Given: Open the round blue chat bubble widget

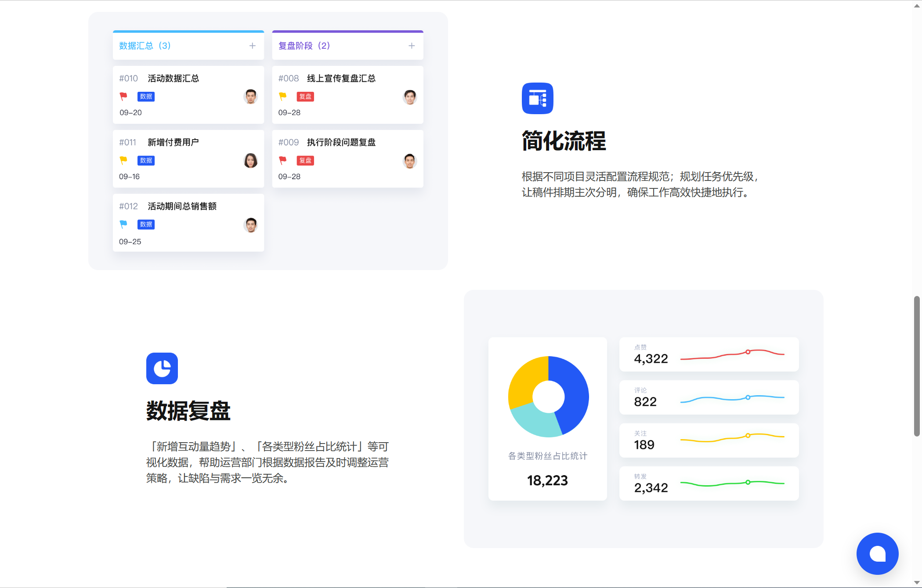Looking at the screenshot, I should coord(877,553).
